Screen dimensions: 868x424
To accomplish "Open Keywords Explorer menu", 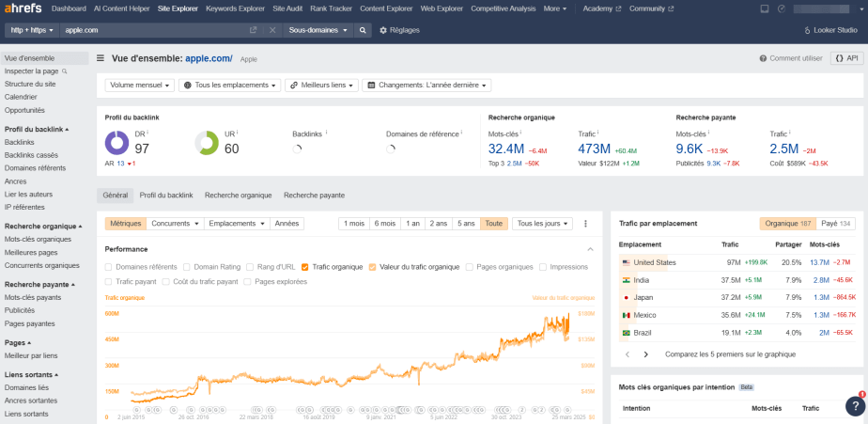I will [x=235, y=8].
